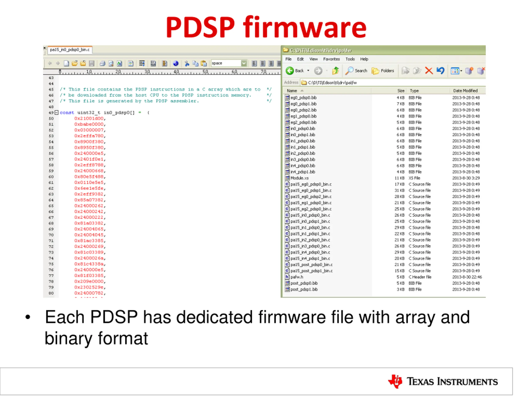Viewport: 532px width, 399px height.
Task: Open the View menu in Explorer
Action: click(313, 59)
